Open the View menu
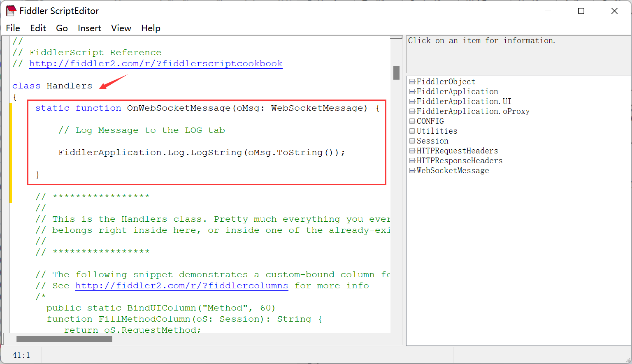The image size is (632, 364). (x=121, y=28)
